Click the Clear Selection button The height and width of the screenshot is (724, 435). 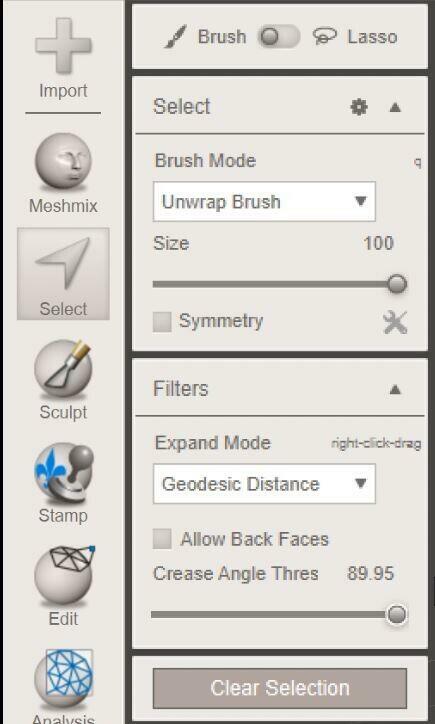[x=280, y=688]
